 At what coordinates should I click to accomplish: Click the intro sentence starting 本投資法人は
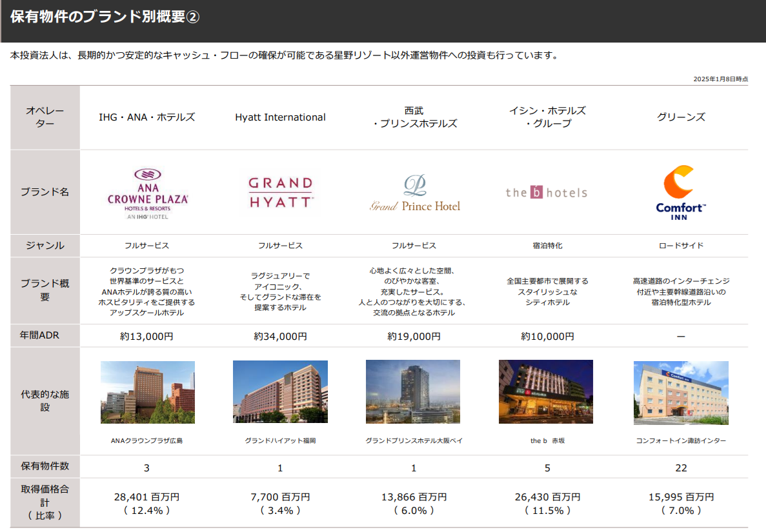coord(285,55)
